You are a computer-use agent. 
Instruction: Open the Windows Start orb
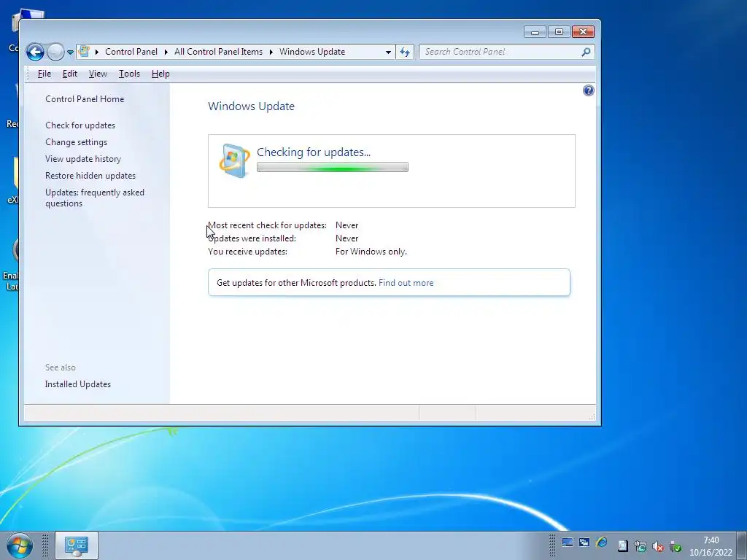pos(20,545)
